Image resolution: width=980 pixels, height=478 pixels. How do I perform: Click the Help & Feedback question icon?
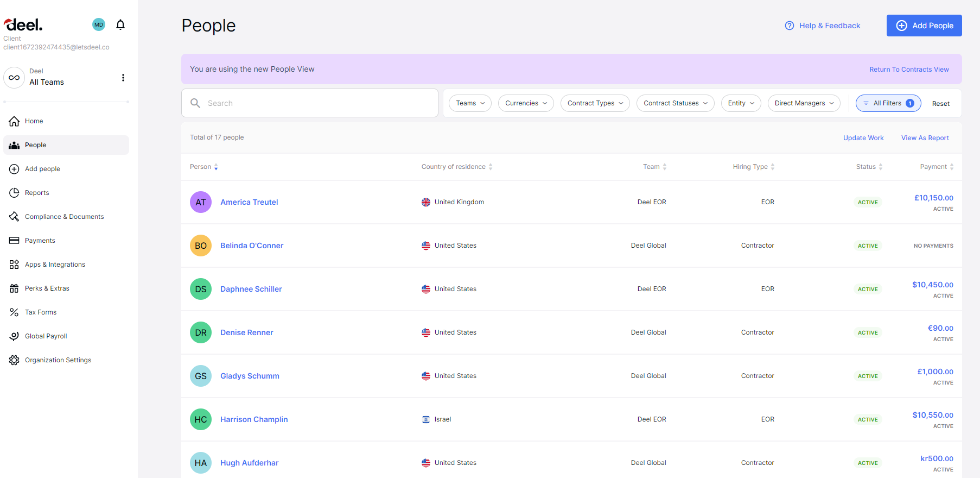790,26
